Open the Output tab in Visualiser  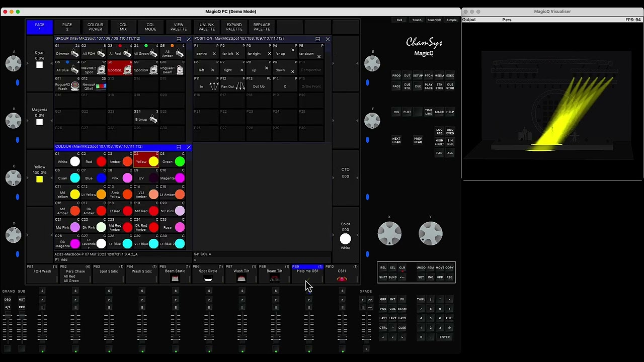[469, 20]
